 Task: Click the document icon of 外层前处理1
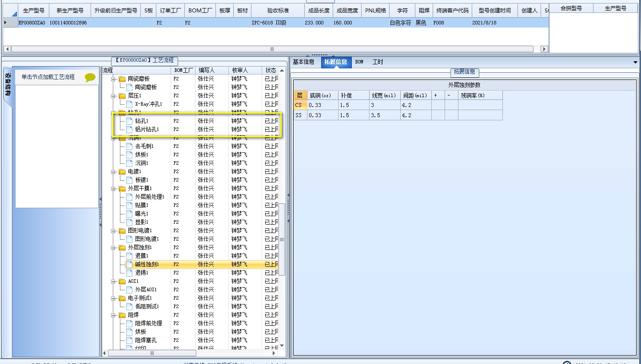129,197
